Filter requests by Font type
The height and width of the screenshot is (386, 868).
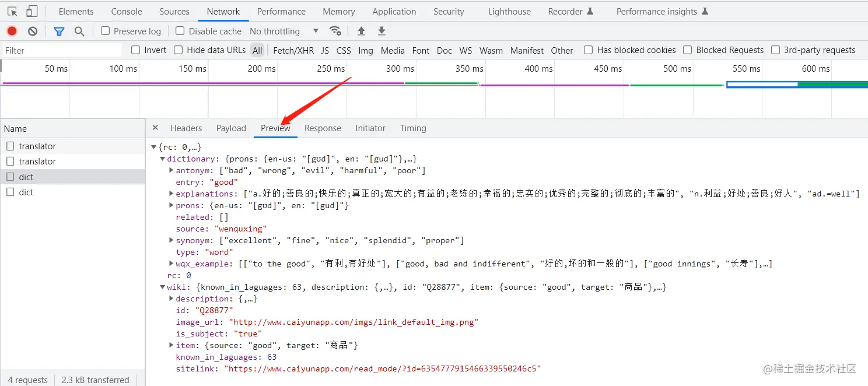tap(421, 51)
